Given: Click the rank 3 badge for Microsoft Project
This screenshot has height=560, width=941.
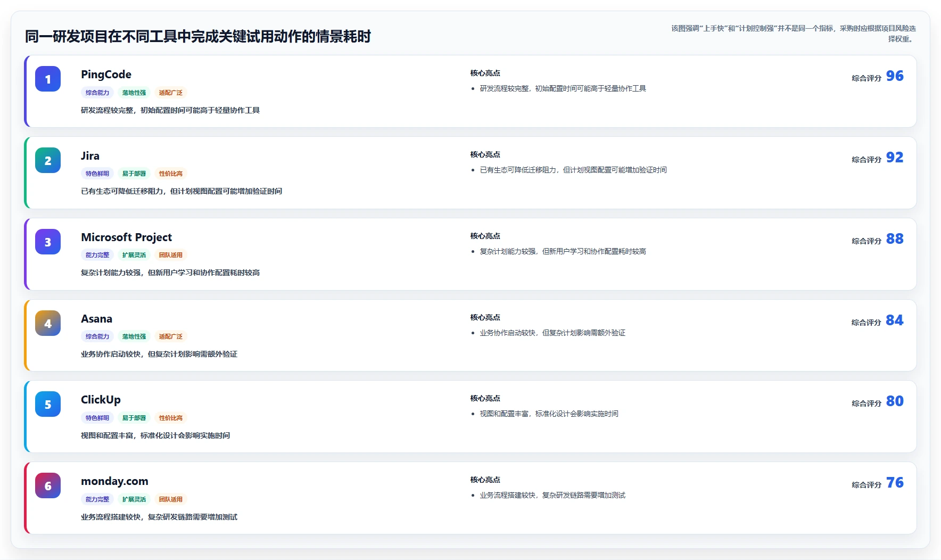Looking at the screenshot, I should tap(48, 242).
